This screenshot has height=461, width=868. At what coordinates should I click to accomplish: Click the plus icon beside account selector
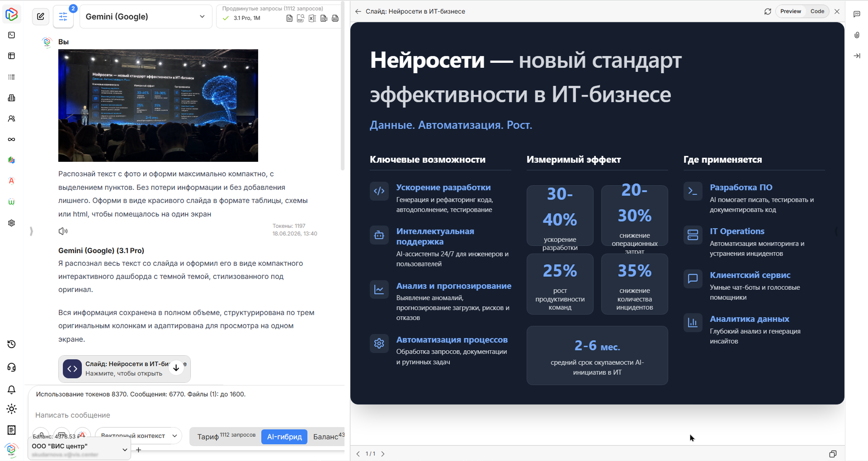pos(139,450)
